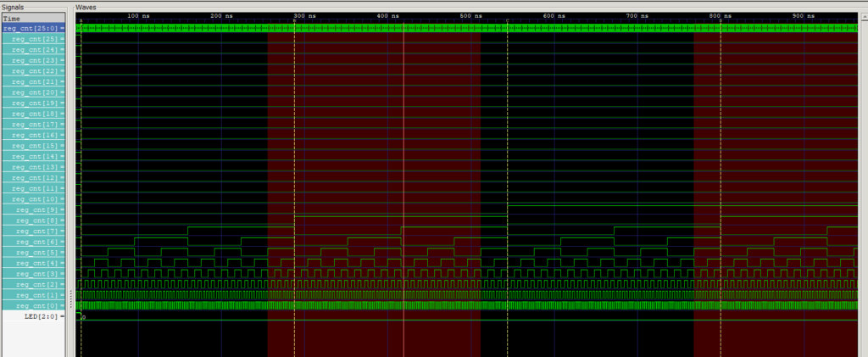Select signal reg_cnt[13]
868x357 pixels.
(33, 167)
